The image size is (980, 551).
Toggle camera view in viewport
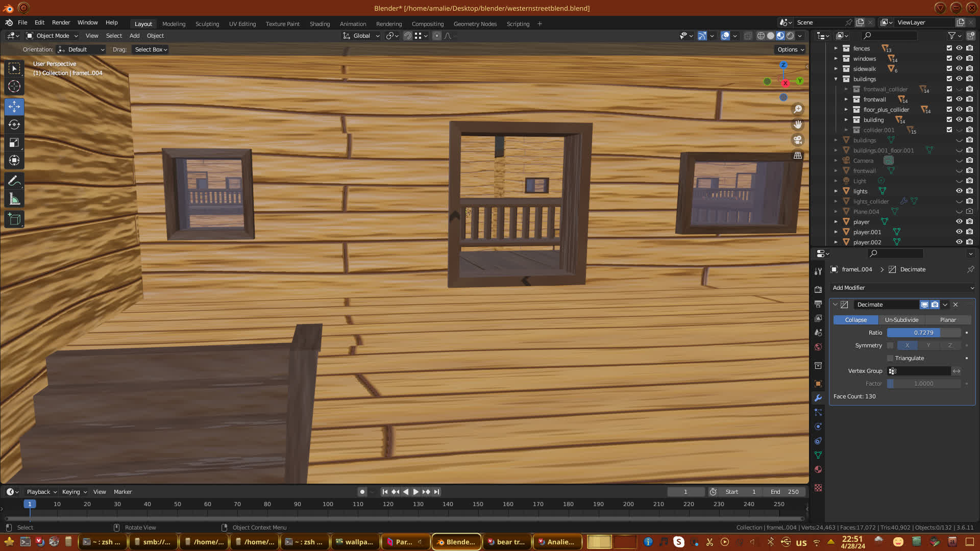(797, 140)
